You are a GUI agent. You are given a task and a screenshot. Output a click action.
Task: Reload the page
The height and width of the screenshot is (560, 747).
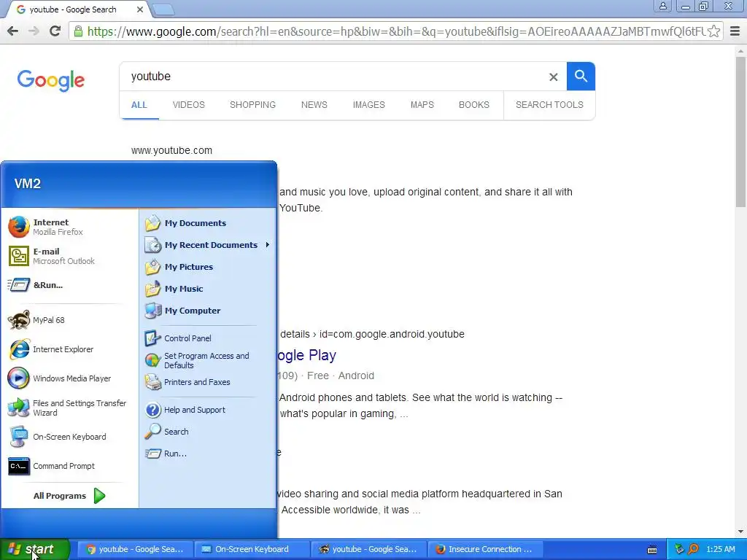pyautogui.click(x=55, y=31)
